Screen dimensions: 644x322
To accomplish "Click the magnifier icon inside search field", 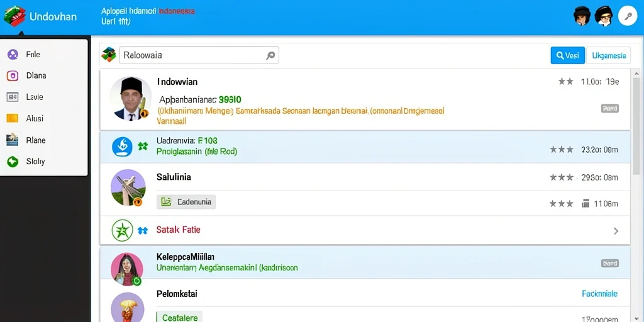I will coord(270,55).
